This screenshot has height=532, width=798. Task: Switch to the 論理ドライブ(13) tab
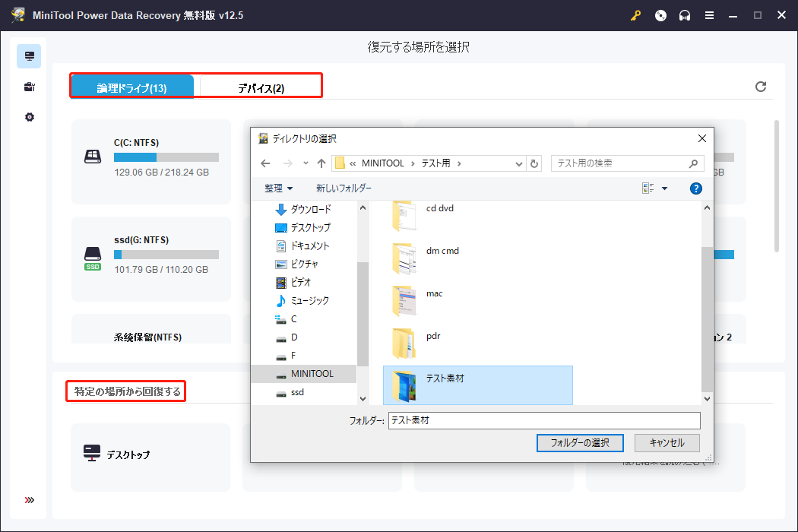click(131, 87)
